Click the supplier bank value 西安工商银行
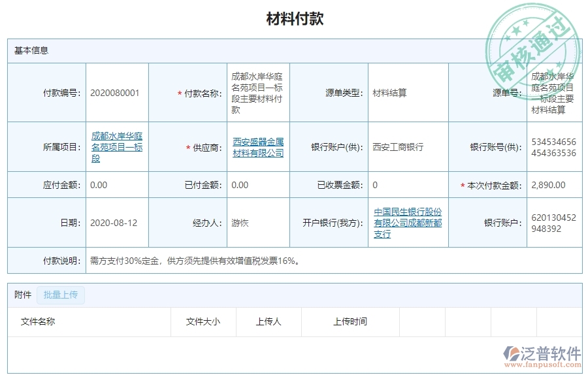Screen dimensions: 588x375 pos(398,147)
